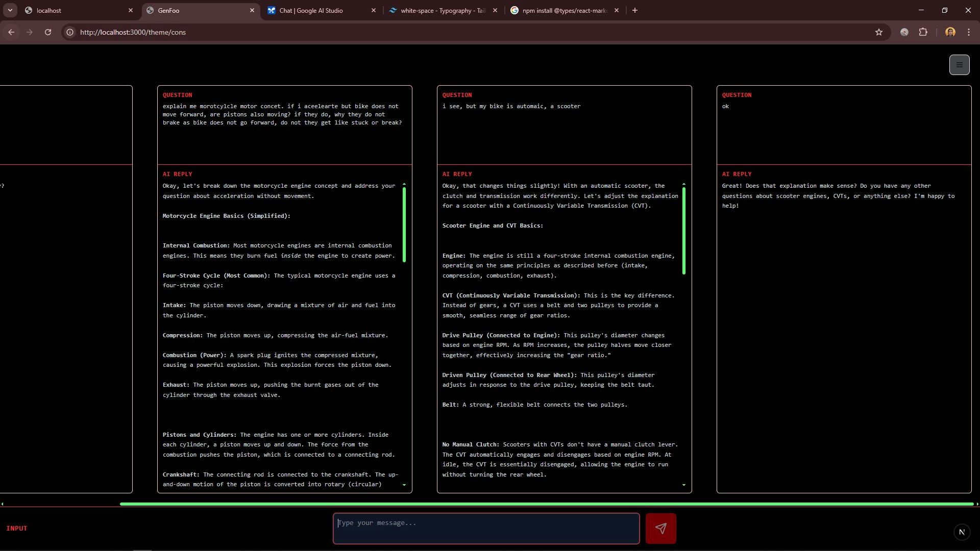
Task: Reload the current page
Action: (x=48, y=32)
